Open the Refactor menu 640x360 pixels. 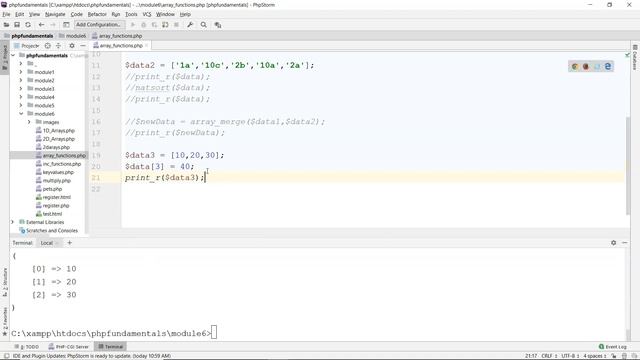point(97,14)
